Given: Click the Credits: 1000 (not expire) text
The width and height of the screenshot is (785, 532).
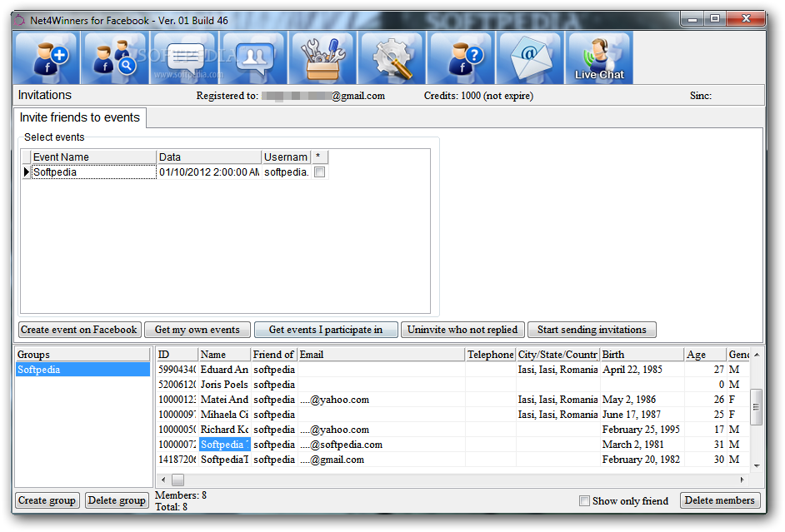Looking at the screenshot, I should [x=478, y=96].
